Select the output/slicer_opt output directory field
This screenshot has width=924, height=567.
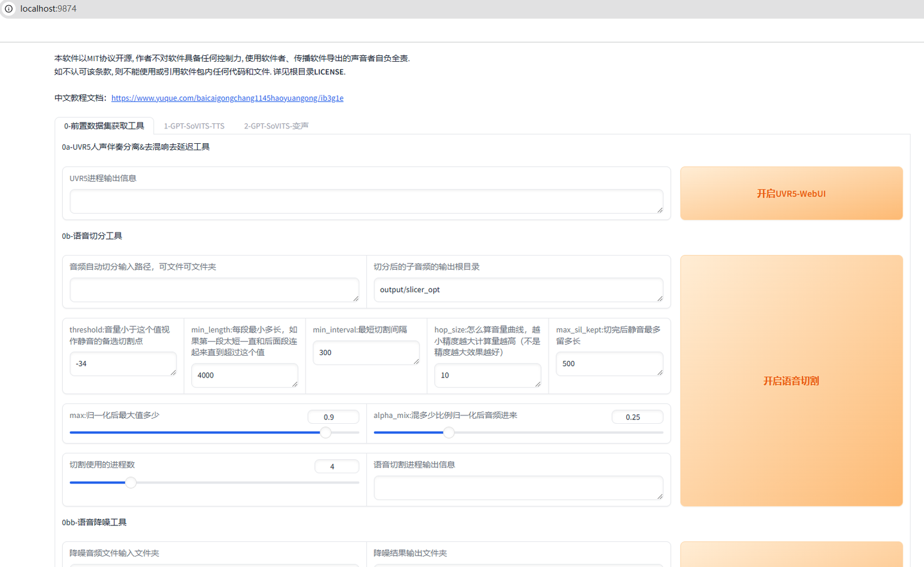518,290
